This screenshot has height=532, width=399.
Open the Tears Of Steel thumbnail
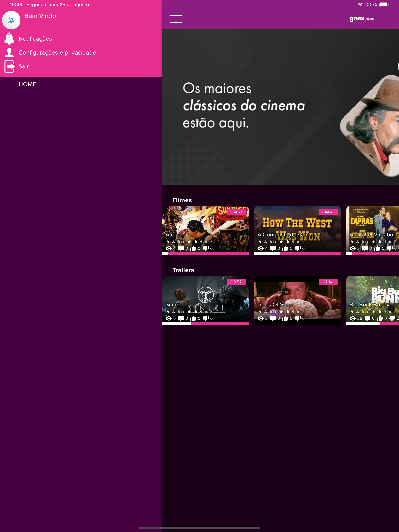pyautogui.click(x=298, y=300)
